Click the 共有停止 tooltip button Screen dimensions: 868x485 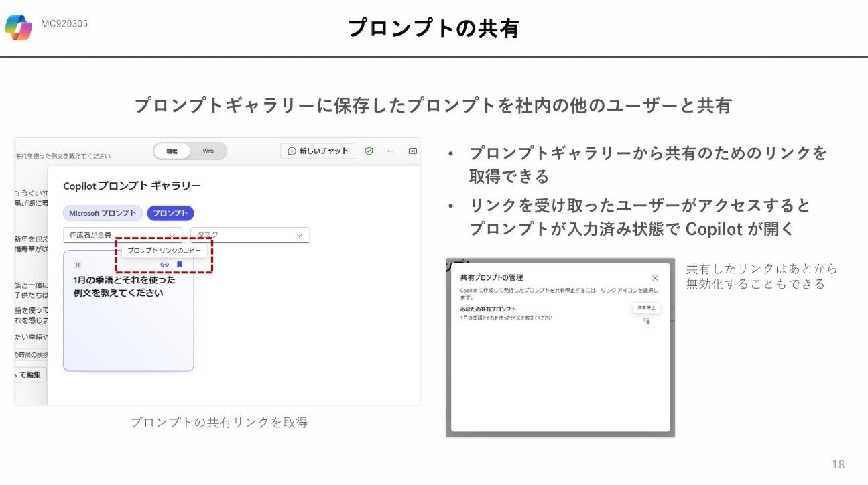tap(647, 307)
